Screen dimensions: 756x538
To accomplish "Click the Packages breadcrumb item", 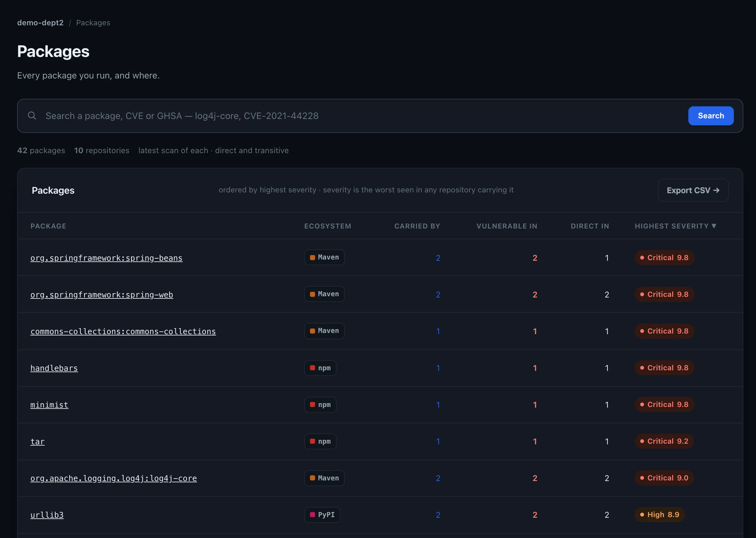I will point(93,22).
